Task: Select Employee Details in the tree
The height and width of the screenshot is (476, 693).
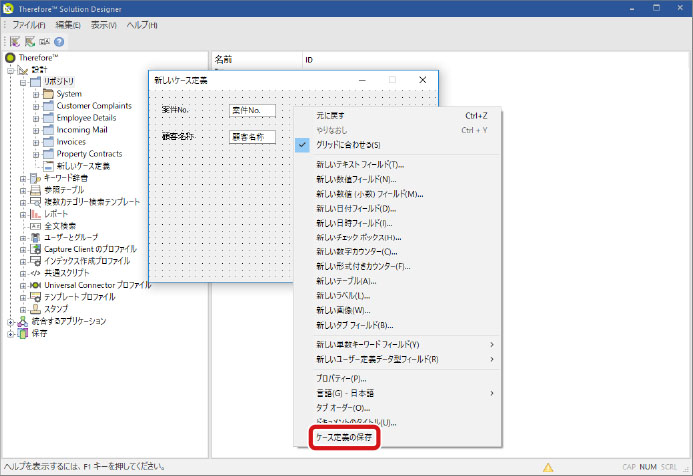Action: point(93,118)
